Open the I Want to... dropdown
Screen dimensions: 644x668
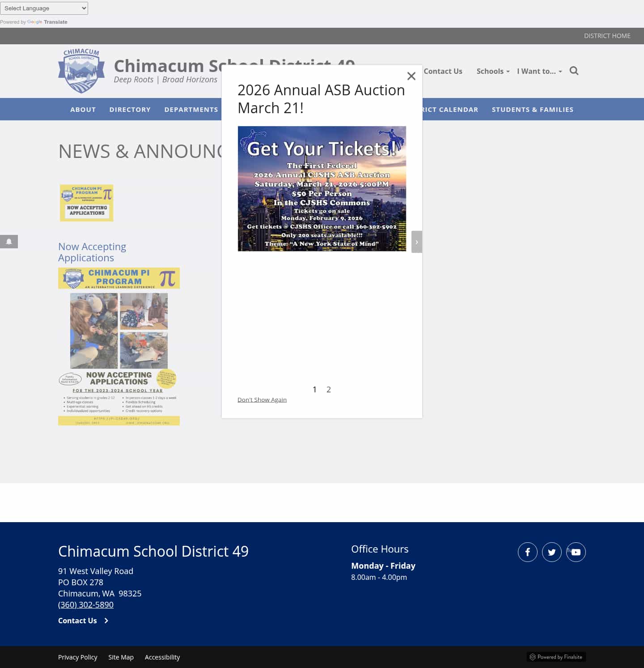click(539, 71)
